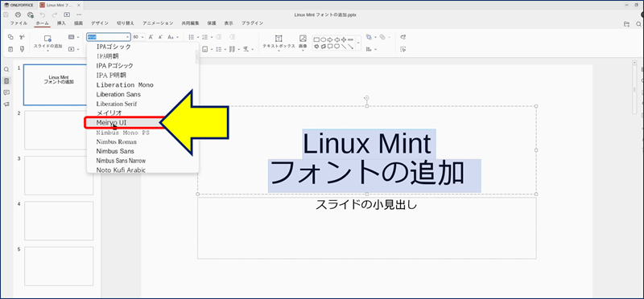Image resolution: width=644 pixels, height=299 pixels.
Task: Select slide 3 thumbnail
Action: [x=59, y=175]
